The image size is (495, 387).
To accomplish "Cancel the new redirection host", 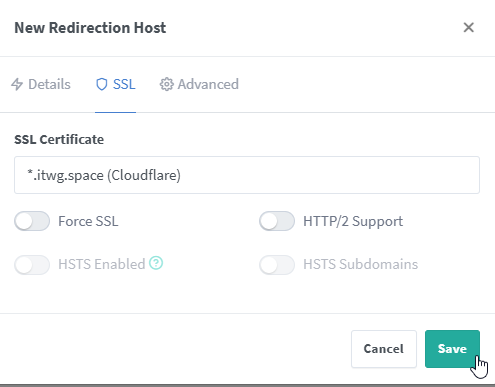I will [384, 349].
